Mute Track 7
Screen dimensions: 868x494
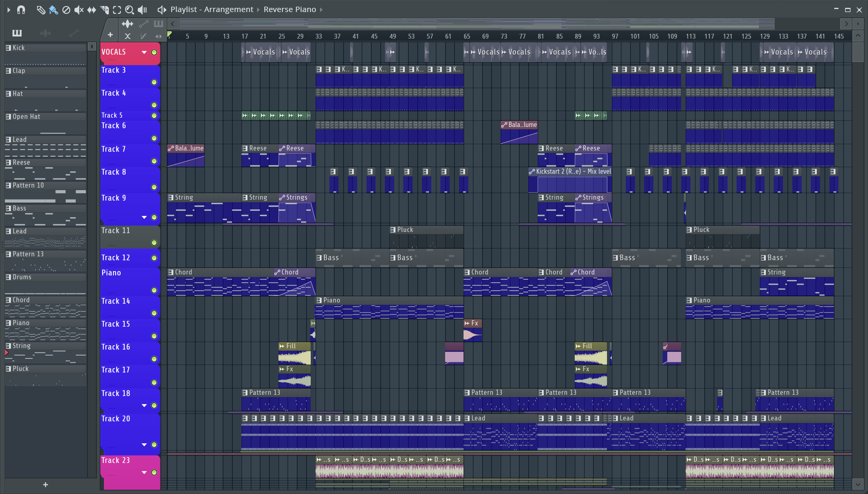[x=154, y=161]
